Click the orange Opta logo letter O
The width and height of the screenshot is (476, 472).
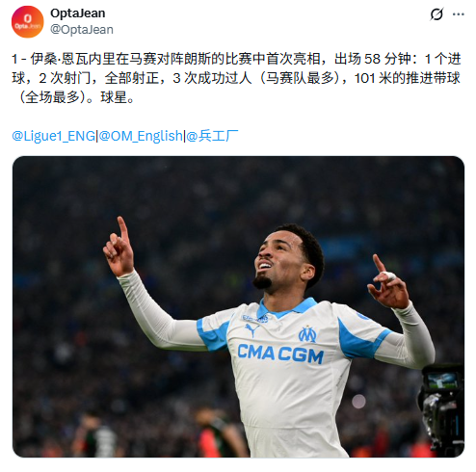click(x=28, y=18)
